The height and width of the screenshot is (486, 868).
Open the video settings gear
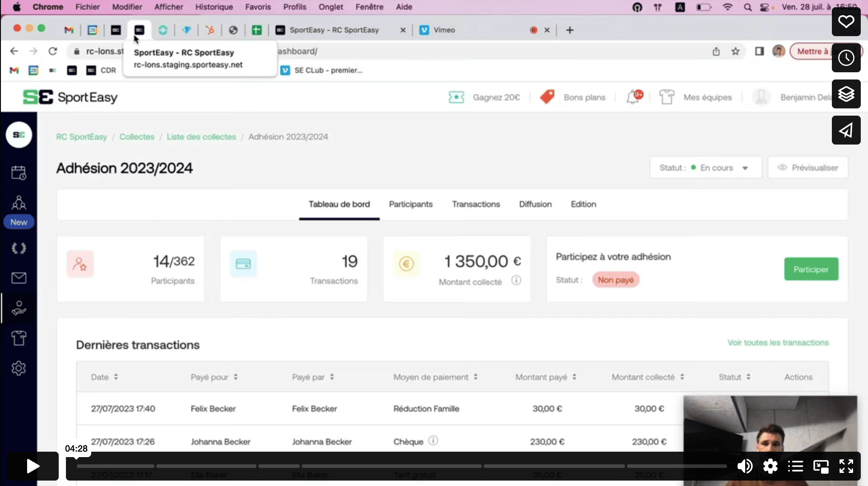[770, 466]
